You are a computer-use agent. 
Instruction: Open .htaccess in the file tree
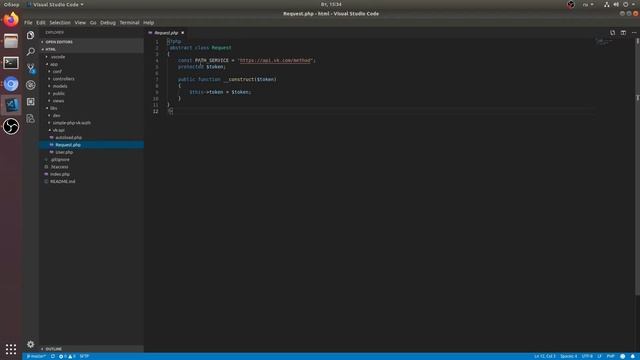pyautogui.click(x=91, y=167)
